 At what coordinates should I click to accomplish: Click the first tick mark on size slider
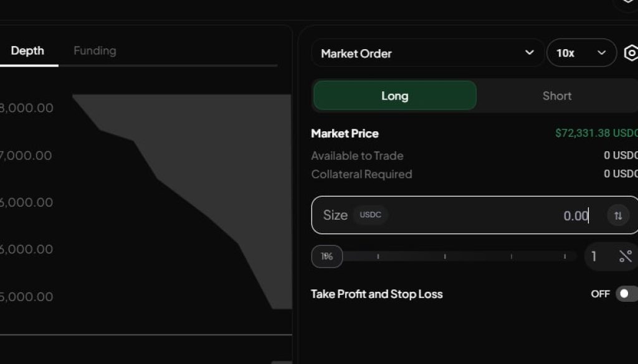point(378,256)
